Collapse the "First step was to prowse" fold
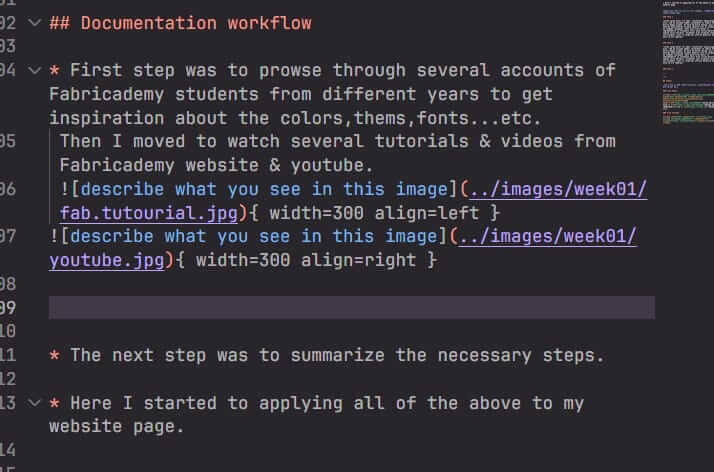The width and height of the screenshot is (714, 472). point(36,70)
